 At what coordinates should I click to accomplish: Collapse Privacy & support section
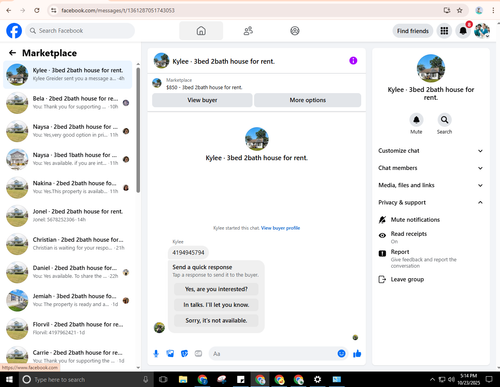pos(430,202)
